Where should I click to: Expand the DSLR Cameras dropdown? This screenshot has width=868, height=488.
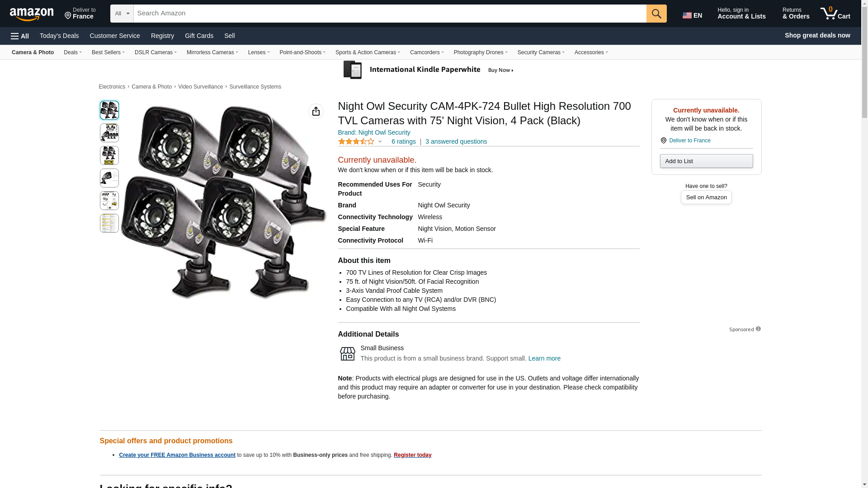click(x=156, y=52)
